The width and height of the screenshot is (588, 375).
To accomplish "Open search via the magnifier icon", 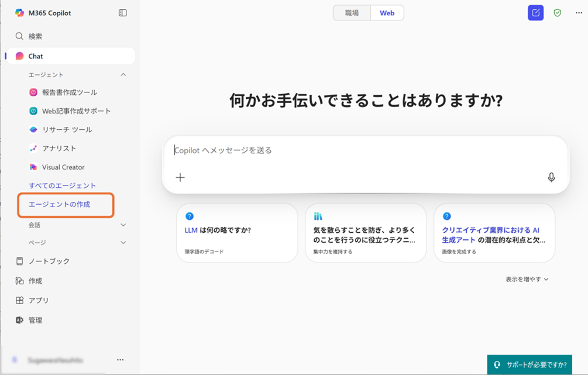I will pyautogui.click(x=19, y=36).
